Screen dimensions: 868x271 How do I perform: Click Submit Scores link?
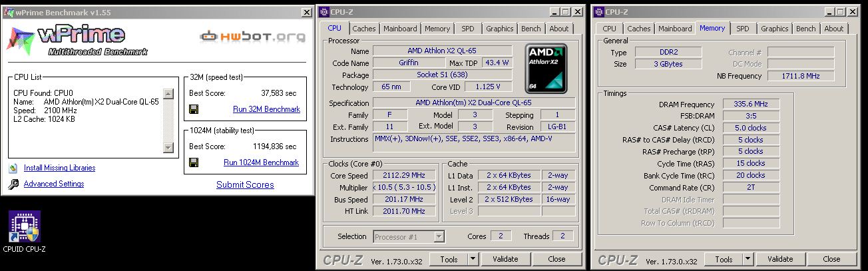(x=245, y=184)
